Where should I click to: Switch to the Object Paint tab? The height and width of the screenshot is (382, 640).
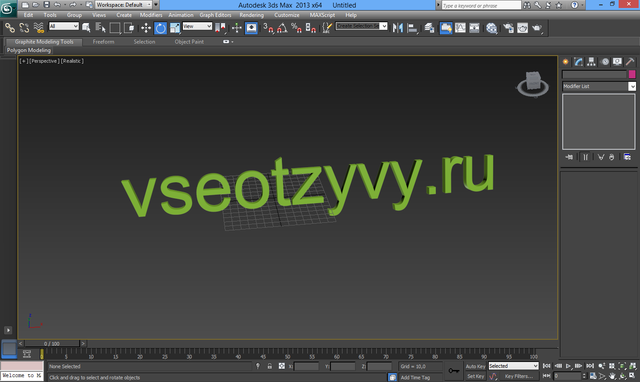[189, 42]
